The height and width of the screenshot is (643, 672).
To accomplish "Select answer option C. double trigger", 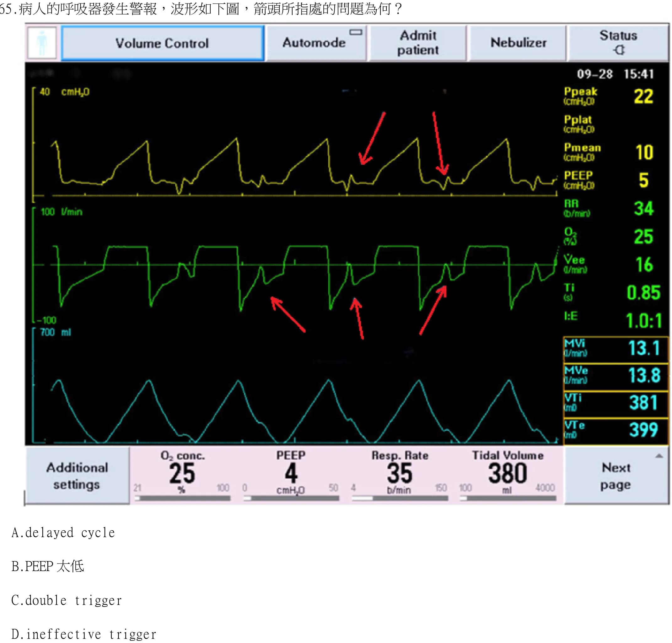I will pyautogui.click(x=67, y=601).
